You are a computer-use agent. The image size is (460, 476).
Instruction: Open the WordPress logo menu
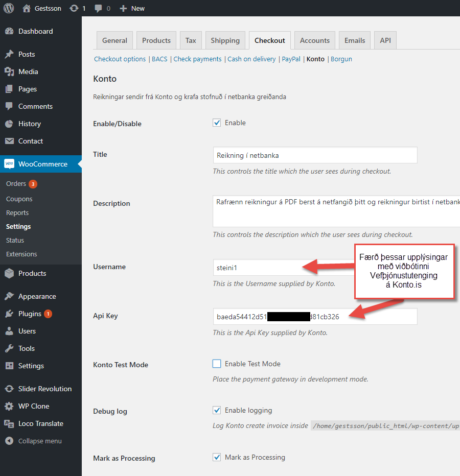pyautogui.click(x=8, y=8)
